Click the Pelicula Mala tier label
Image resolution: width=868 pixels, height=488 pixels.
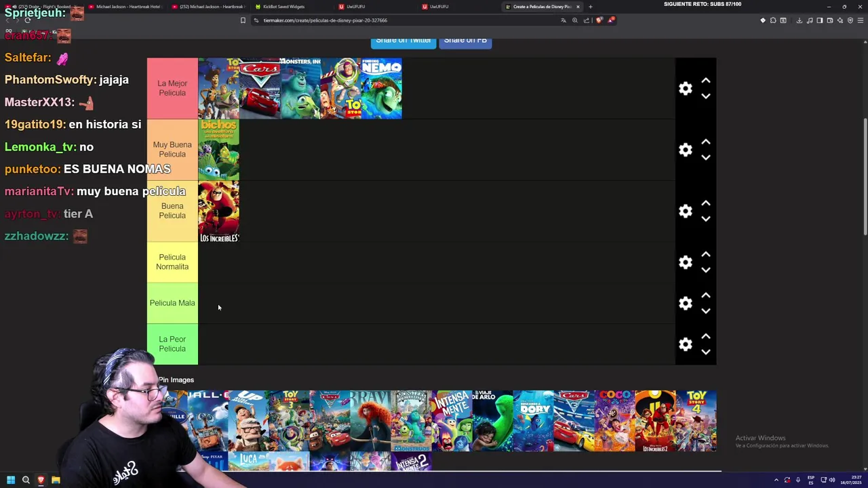tap(172, 303)
